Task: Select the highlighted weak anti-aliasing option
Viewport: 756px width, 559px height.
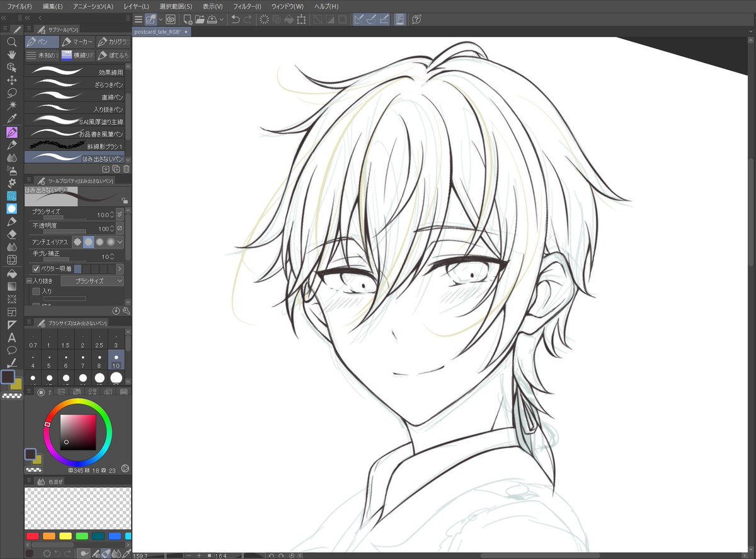Action: click(x=89, y=241)
